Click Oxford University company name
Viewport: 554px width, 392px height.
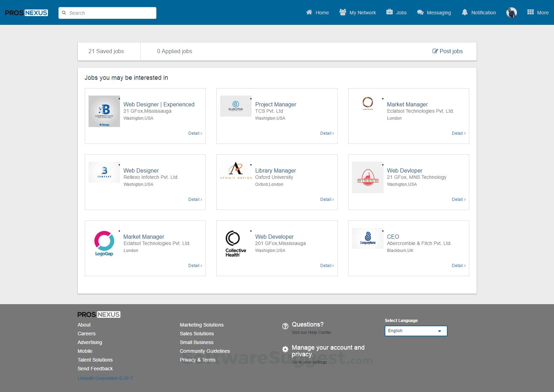coord(274,177)
